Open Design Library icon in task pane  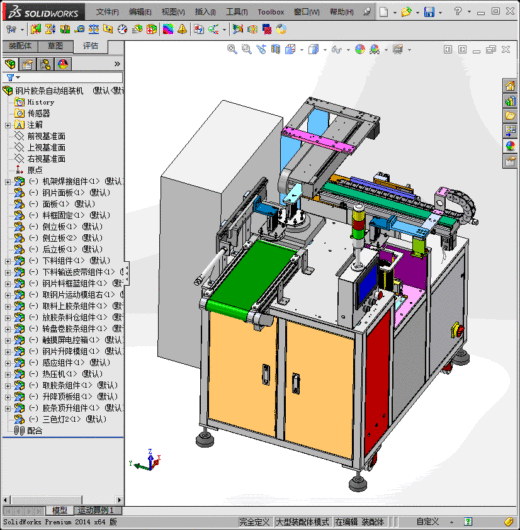click(510, 101)
